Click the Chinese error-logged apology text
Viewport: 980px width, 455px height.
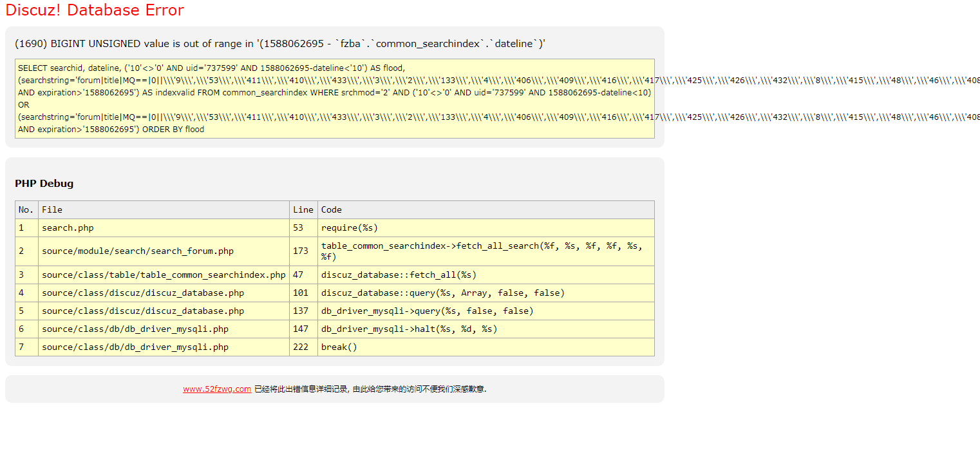coord(370,389)
